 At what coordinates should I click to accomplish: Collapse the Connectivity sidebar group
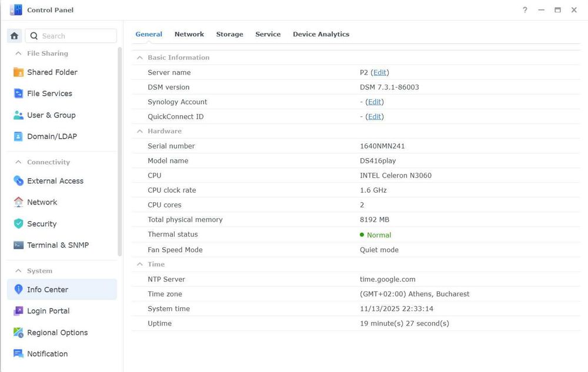(x=18, y=162)
